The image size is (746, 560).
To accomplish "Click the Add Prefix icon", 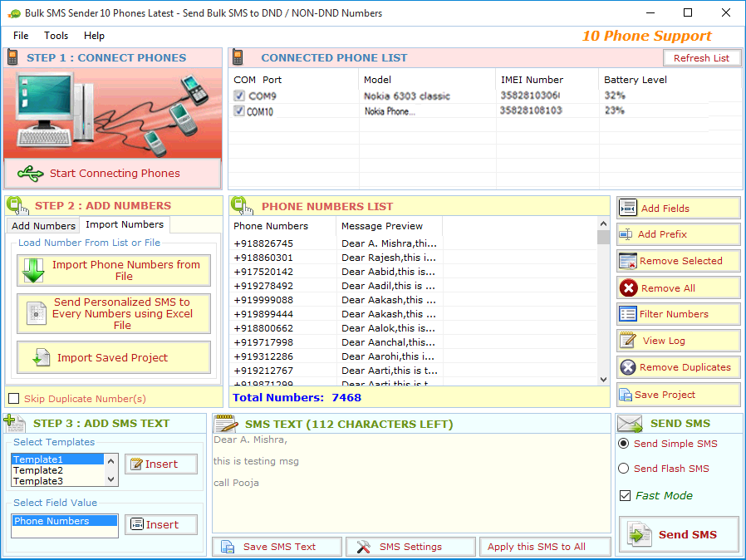I will (626, 234).
